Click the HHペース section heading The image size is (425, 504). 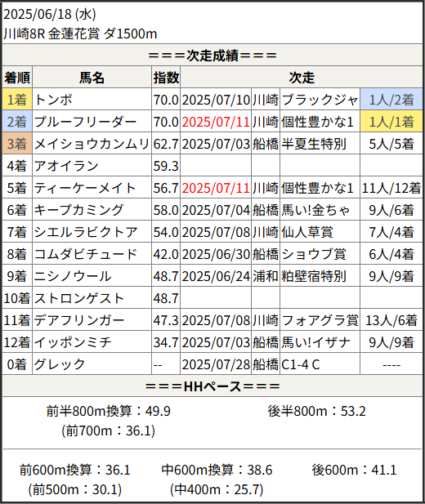[x=212, y=386]
